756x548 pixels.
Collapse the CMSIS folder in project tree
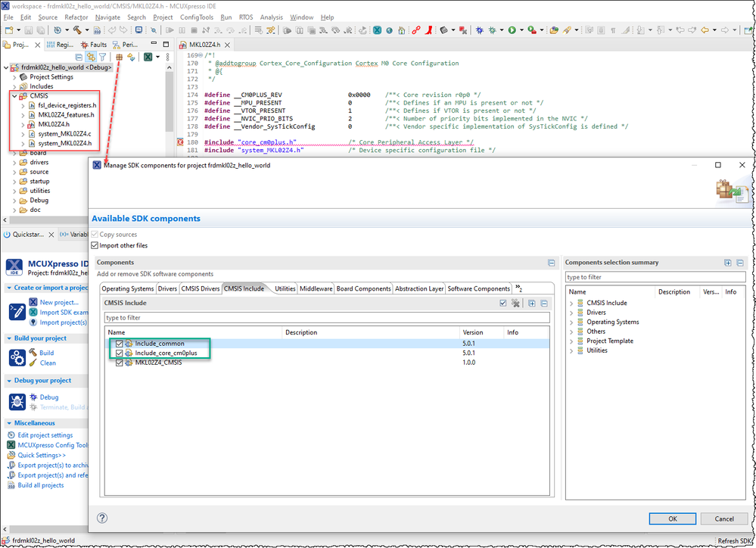(x=14, y=96)
